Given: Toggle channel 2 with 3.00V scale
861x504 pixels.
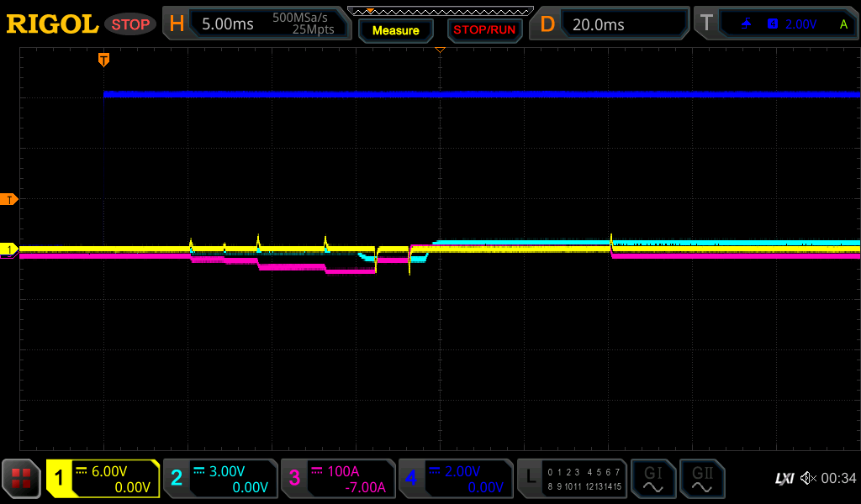Looking at the screenshot, I should [219, 479].
